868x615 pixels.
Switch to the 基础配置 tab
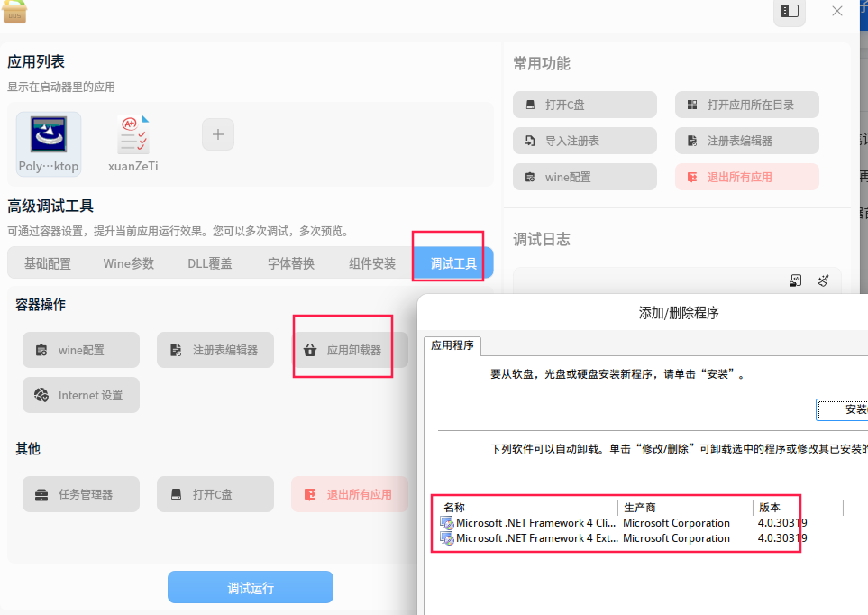click(48, 263)
